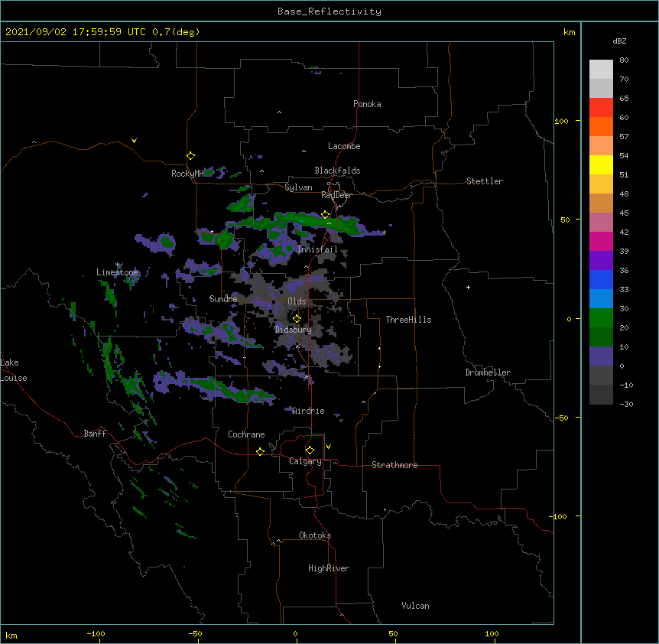Click the Stettler label
Viewport: 659px width, 644px height.
485,181
